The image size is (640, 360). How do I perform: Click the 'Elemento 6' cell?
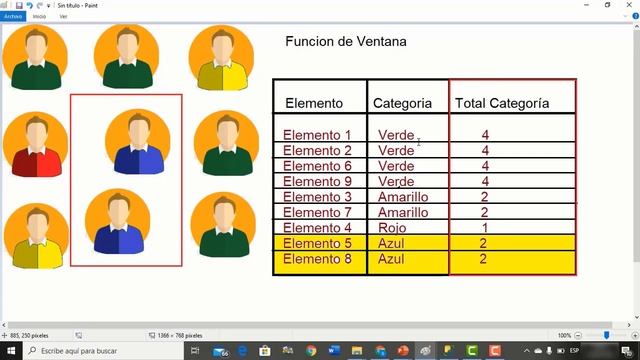[x=317, y=166]
